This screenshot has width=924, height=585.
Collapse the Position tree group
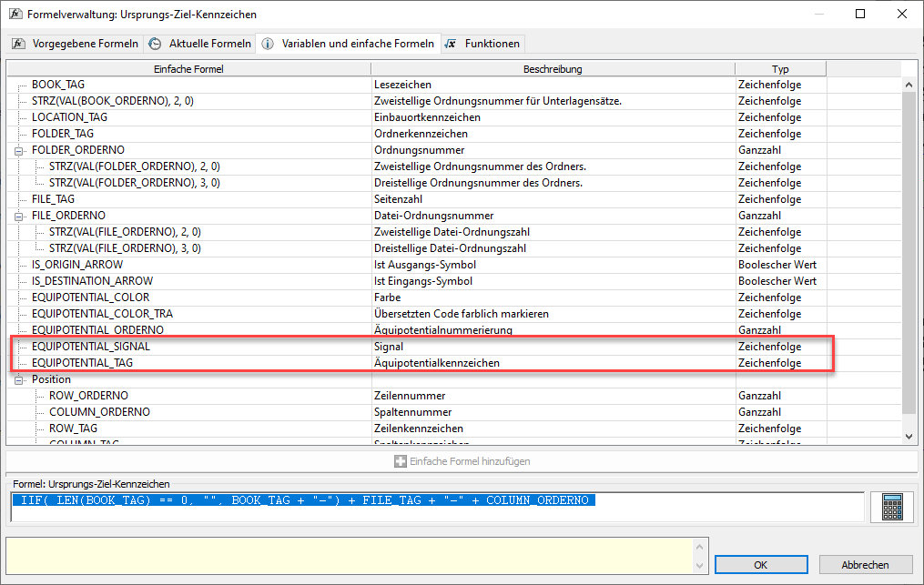click(19, 379)
